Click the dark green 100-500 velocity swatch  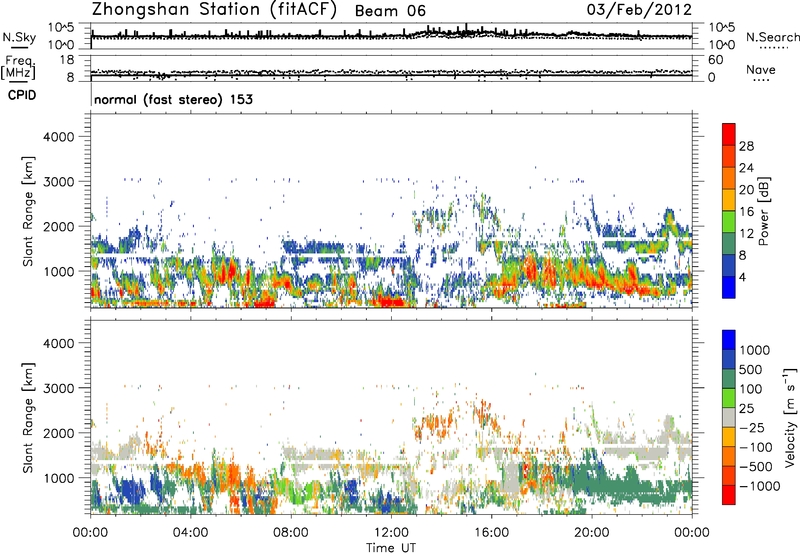pyautogui.click(x=729, y=379)
